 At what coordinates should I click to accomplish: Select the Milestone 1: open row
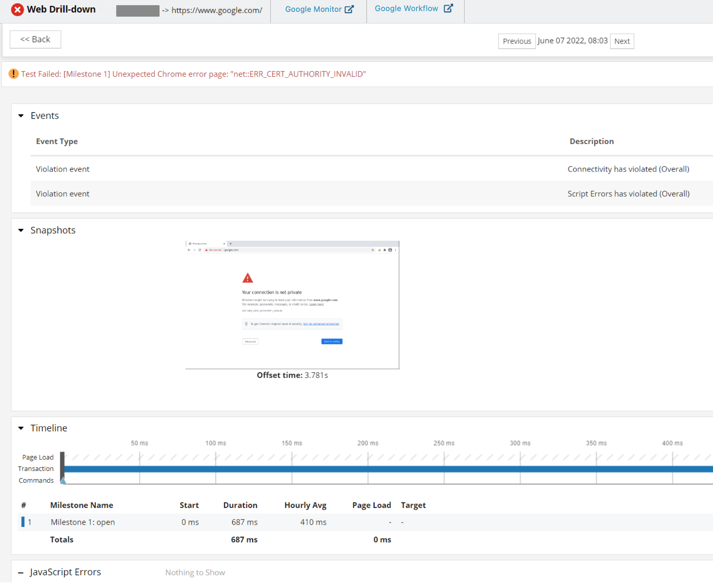[x=83, y=522]
